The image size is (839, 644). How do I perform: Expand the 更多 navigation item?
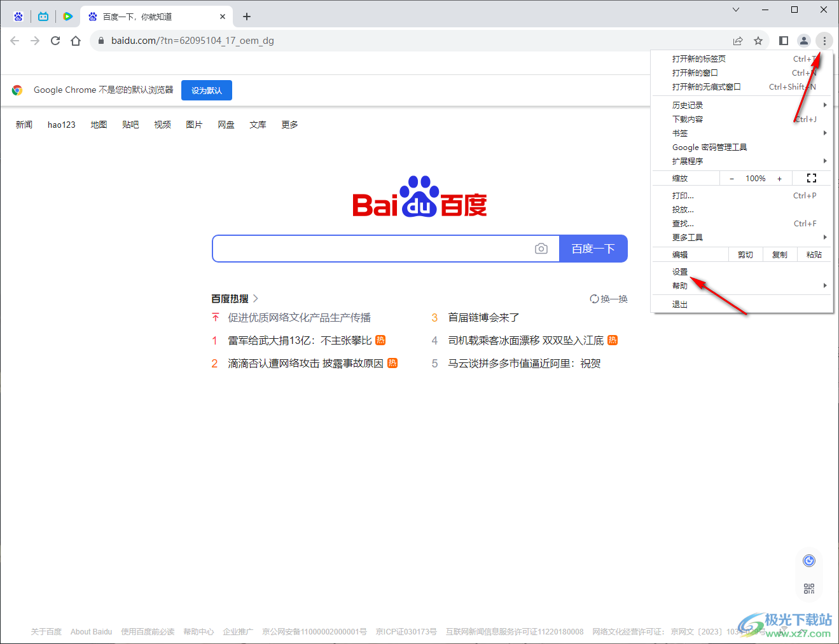click(289, 125)
